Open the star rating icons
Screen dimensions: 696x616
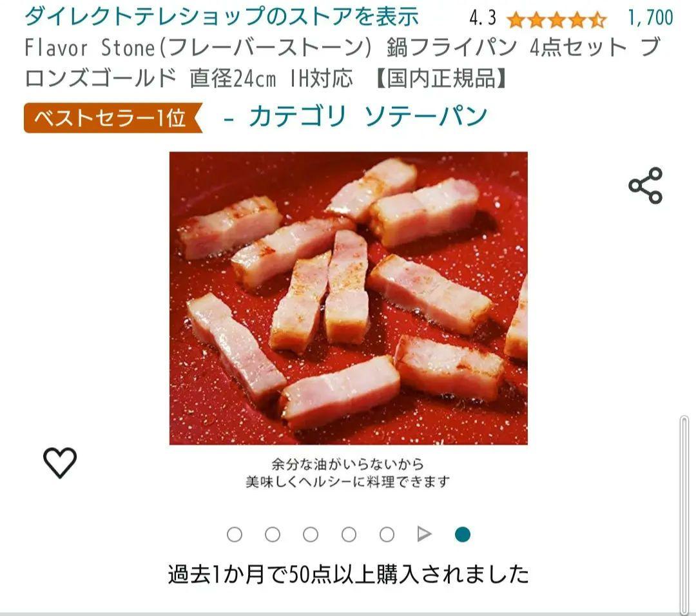(x=557, y=19)
